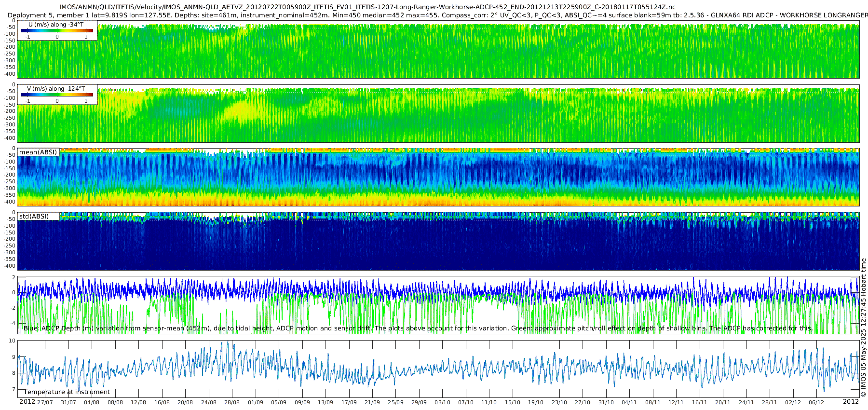The width and height of the screenshot is (868, 410).
Task: Click the '12/11' date tick label
Action: coord(676,402)
